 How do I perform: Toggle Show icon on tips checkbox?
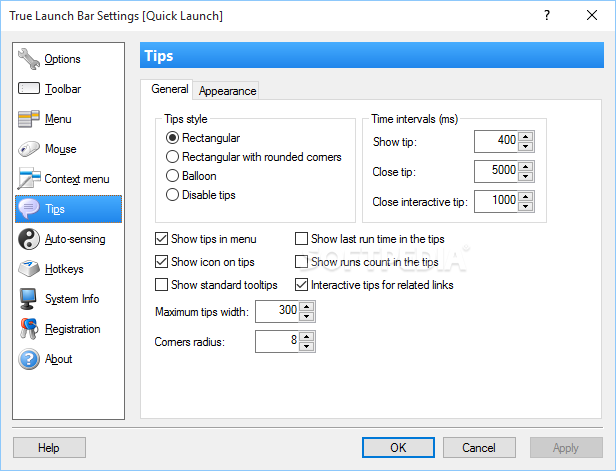(x=161, y=262)
